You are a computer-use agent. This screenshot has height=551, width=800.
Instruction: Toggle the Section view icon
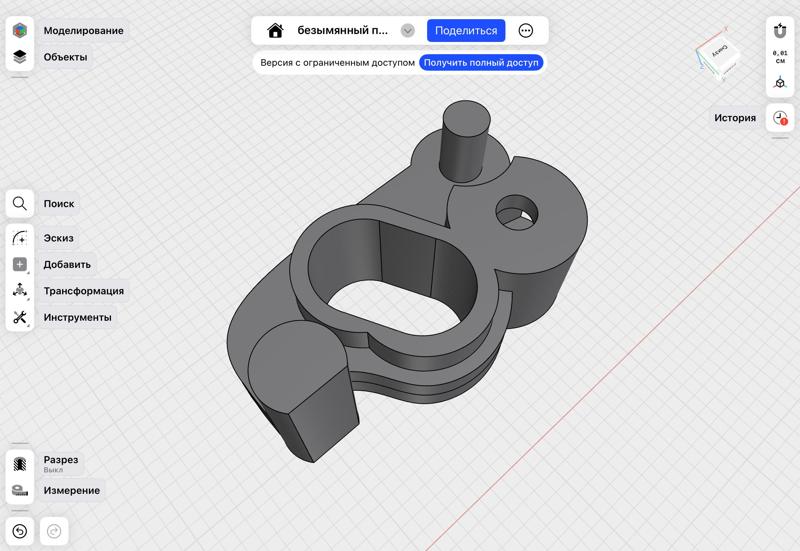coord(20,464)
